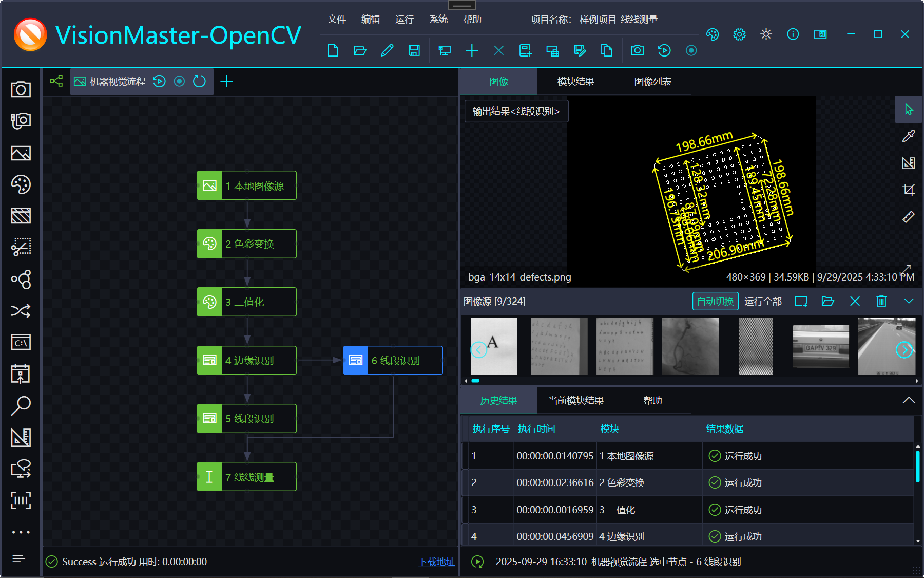Open the 帮助 tab in results panel

coord(653,401)
